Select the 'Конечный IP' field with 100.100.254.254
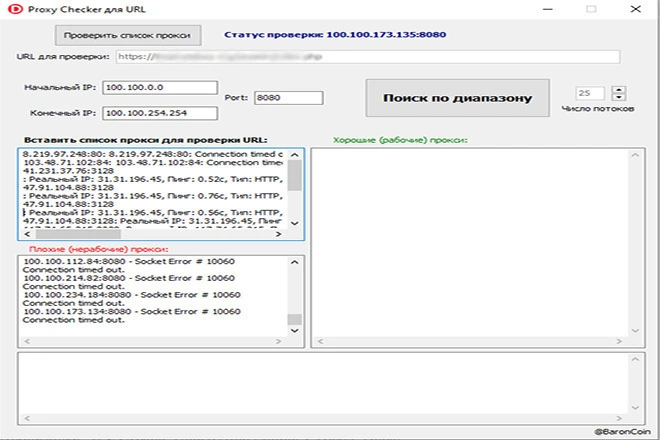The image size is (660, 440). coord(158,113)
